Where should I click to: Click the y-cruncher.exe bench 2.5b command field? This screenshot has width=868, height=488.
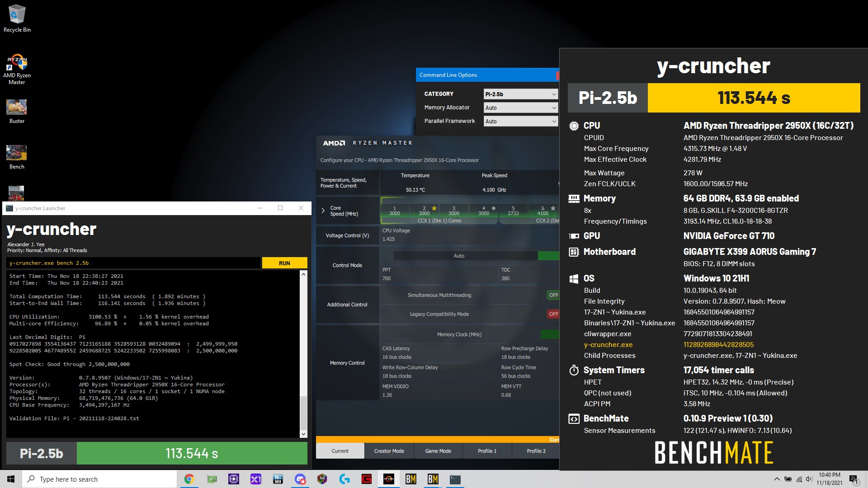tap(133, 263)
